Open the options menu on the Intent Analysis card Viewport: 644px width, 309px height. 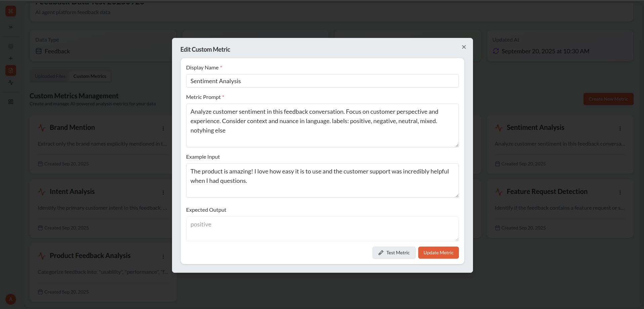point(163,192)
